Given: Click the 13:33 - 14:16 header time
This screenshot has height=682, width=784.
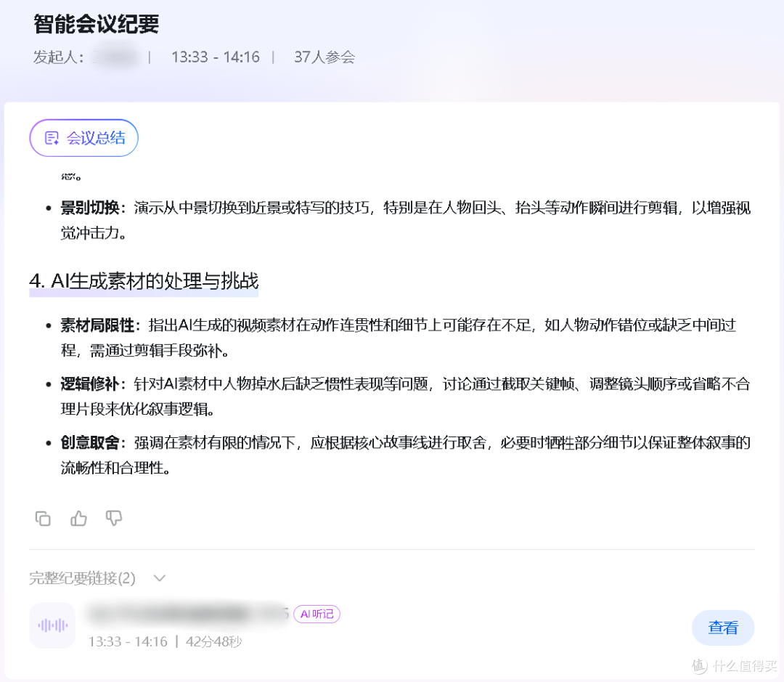Looking at the screenshot, I should [x=216, y=57].
